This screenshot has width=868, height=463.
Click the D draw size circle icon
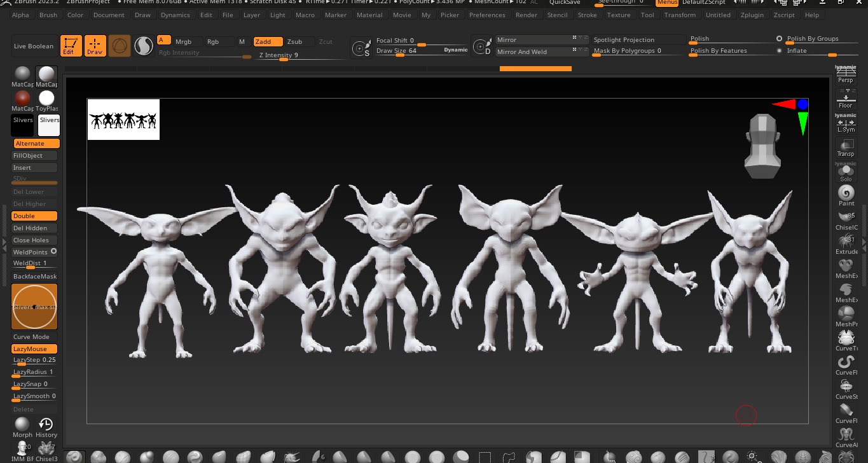483,46
